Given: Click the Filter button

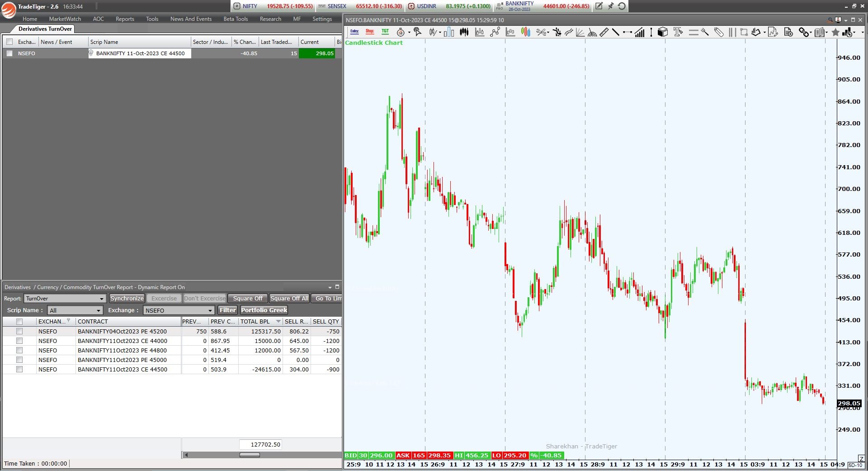Looking at the screenshot, I should [x=227, y=310].
